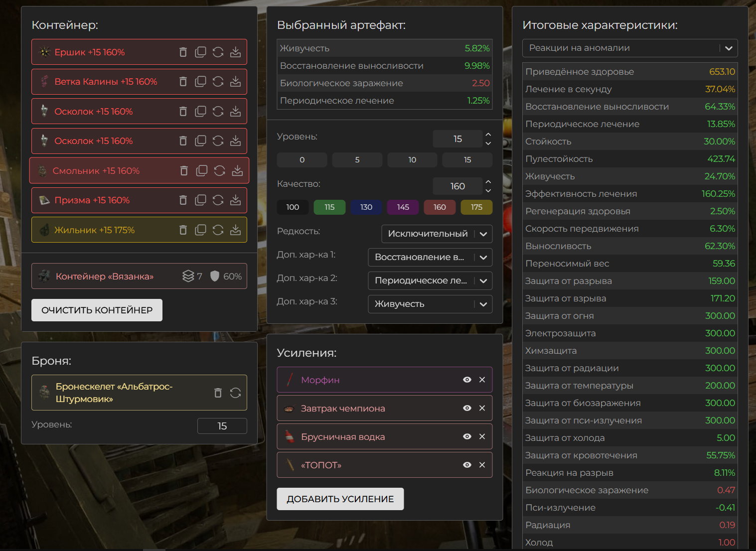
Task: Pick the yellow 175 quality swatch
Action: 476,207
